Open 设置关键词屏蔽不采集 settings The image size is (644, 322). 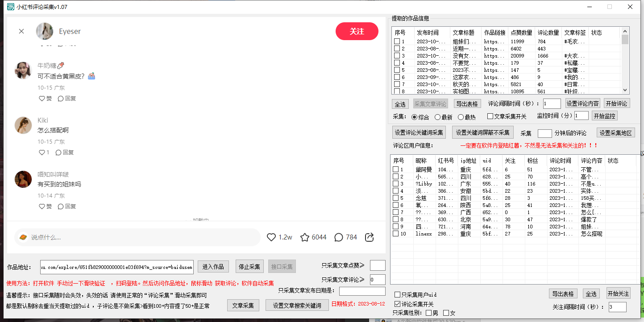483,132
